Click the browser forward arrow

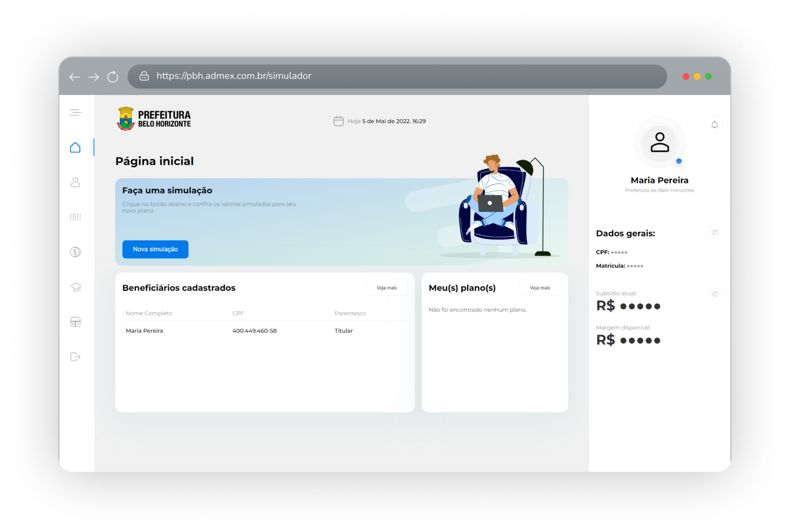[x=94, y=77]
